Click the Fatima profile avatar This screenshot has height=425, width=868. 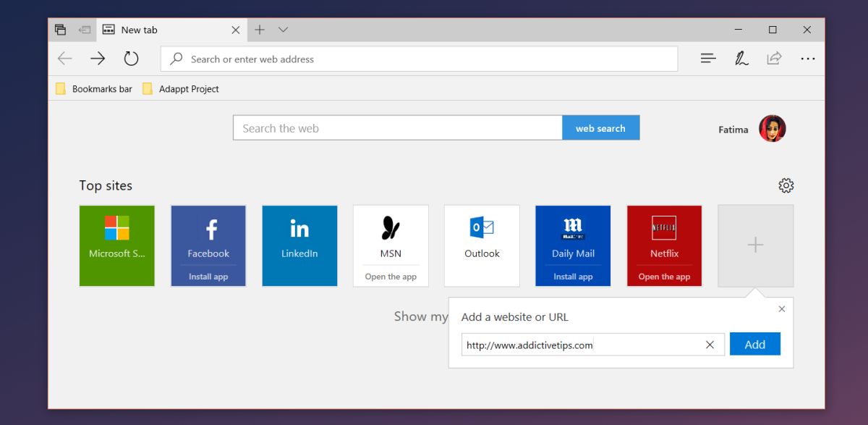[x=772, y=129]
